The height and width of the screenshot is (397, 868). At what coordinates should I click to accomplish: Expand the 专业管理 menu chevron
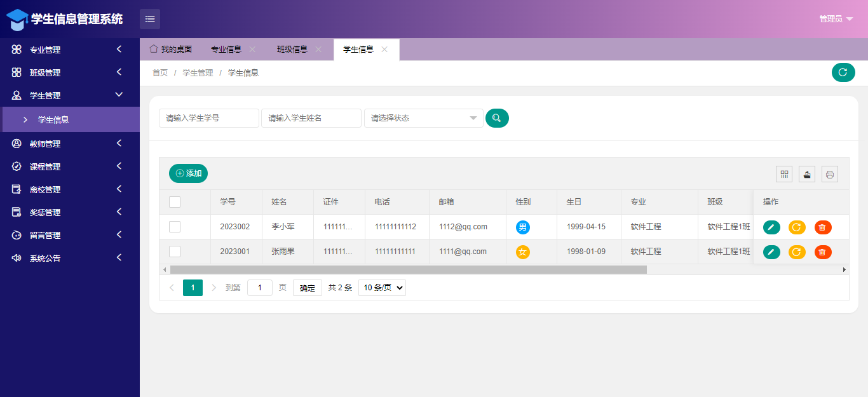pos(119,49)
